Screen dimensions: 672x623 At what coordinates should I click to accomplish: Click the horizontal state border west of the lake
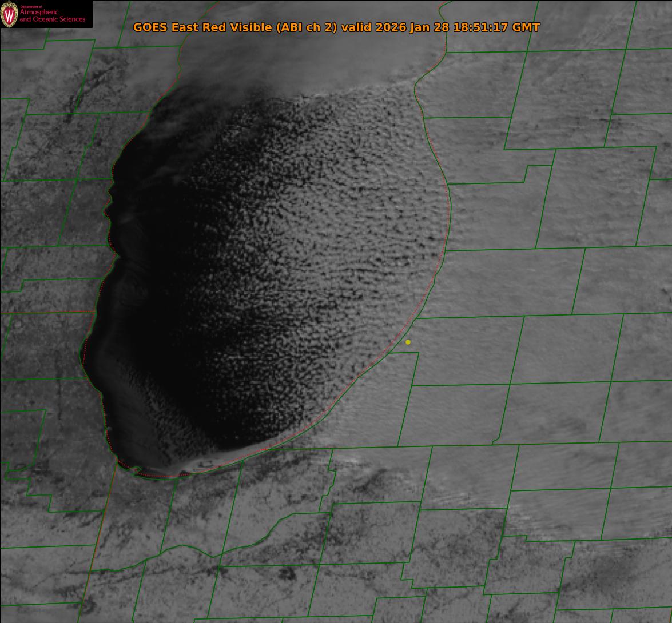46,312
